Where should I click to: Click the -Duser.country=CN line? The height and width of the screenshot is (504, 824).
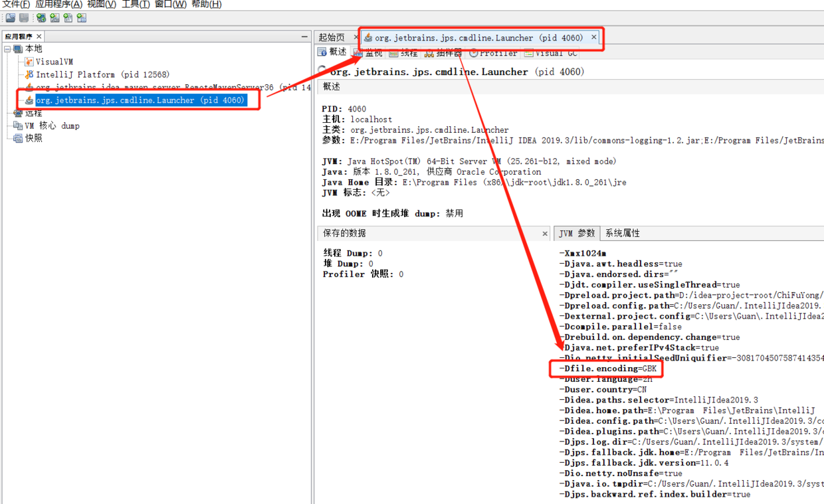tap(603, 390)
